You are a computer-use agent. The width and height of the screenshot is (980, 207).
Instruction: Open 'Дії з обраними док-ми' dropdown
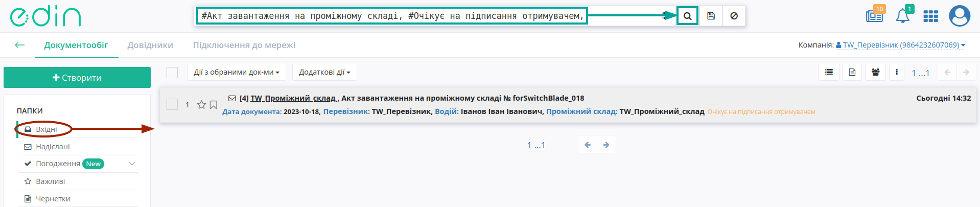point(237,72)
